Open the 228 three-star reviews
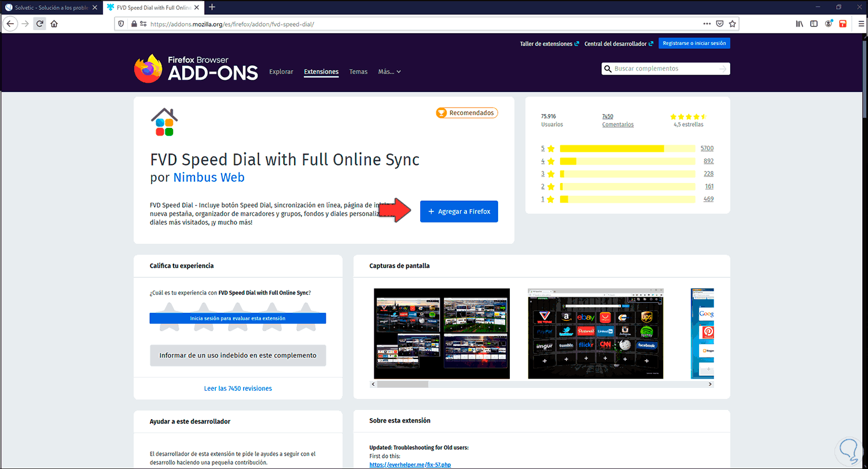 pyautogui.click(x=708, y=174)
